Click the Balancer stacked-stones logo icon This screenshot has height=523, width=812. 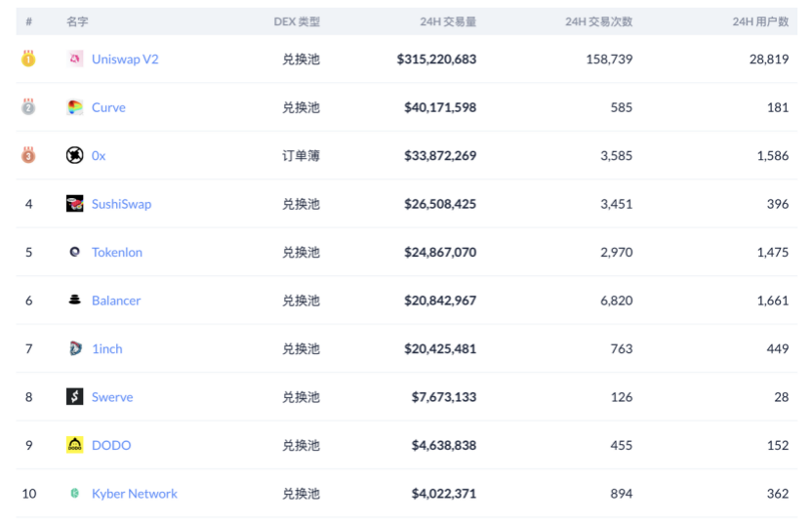pyautogui.click(x=74, y=300)
